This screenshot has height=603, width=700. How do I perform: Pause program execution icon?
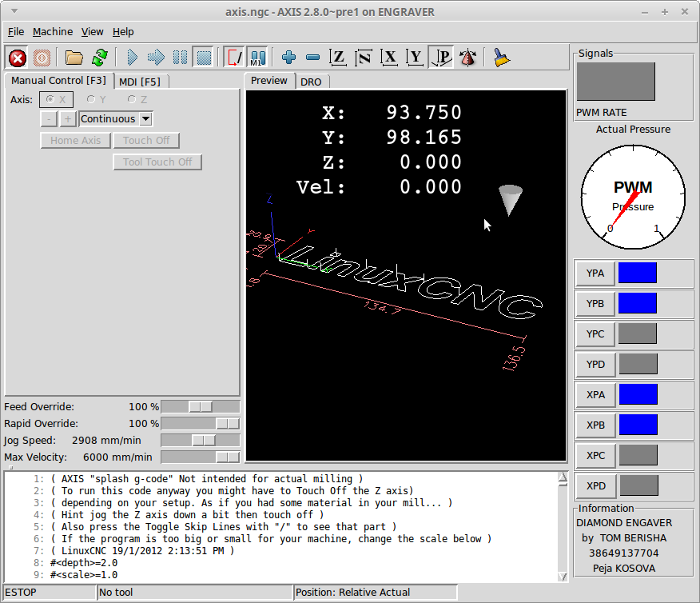[181, 58]
